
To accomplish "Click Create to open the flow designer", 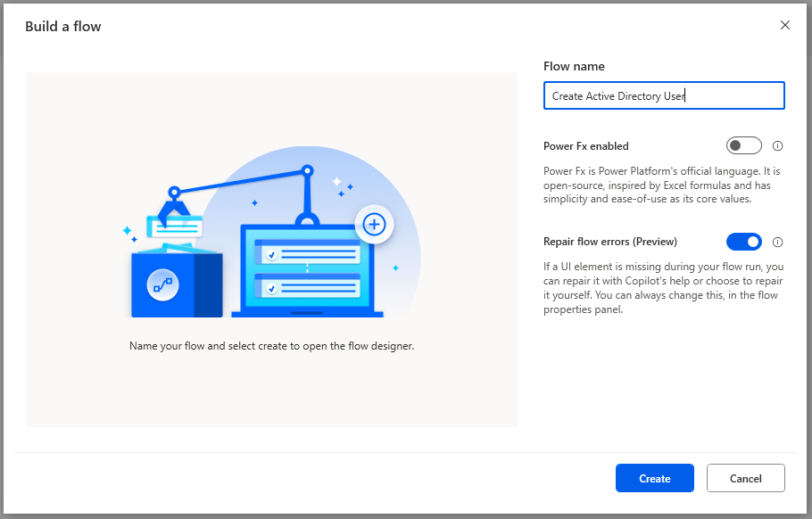I will click(x=654, y=478).
